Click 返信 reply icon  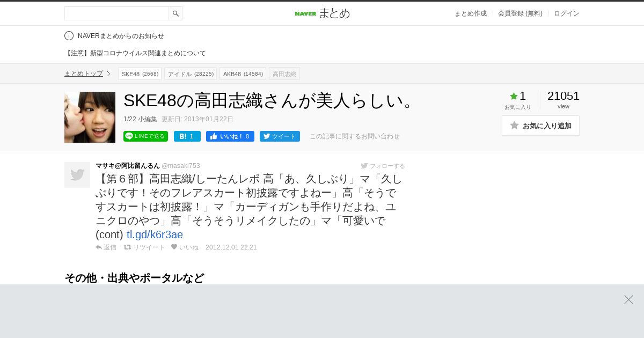pos(106,247)
